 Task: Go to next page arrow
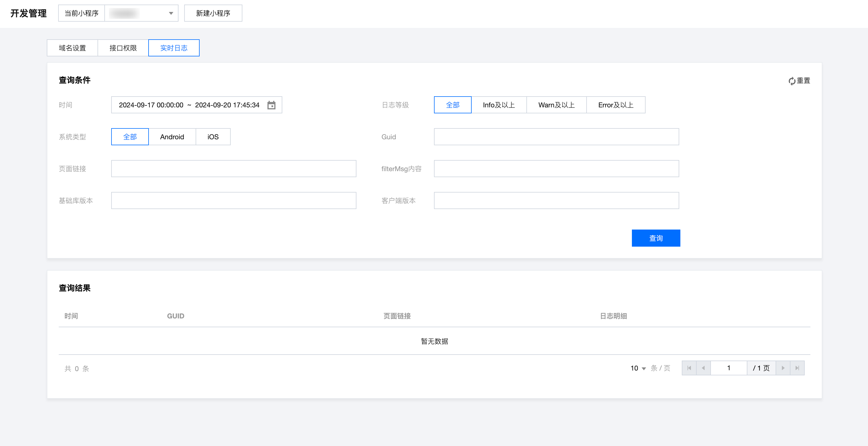coord(783,368)
